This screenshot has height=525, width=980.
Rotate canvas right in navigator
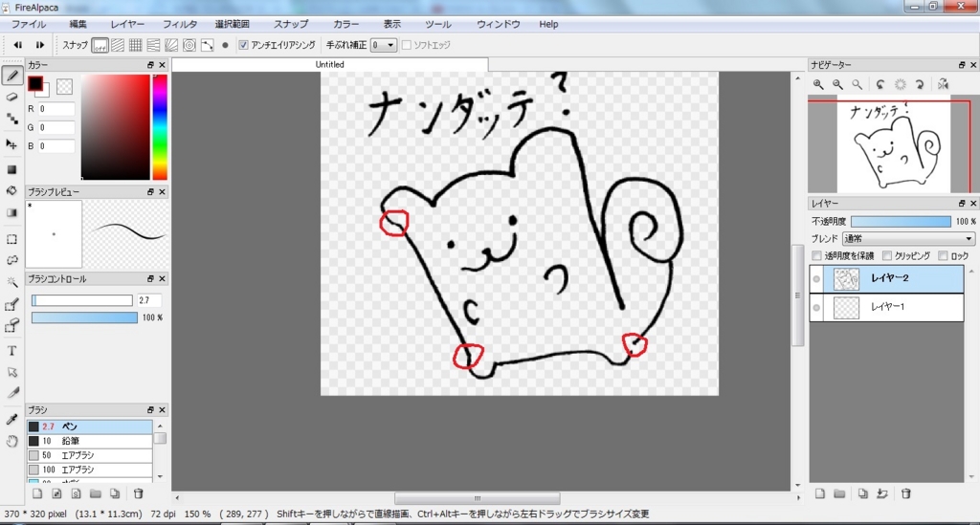click(x=920, y=84)
